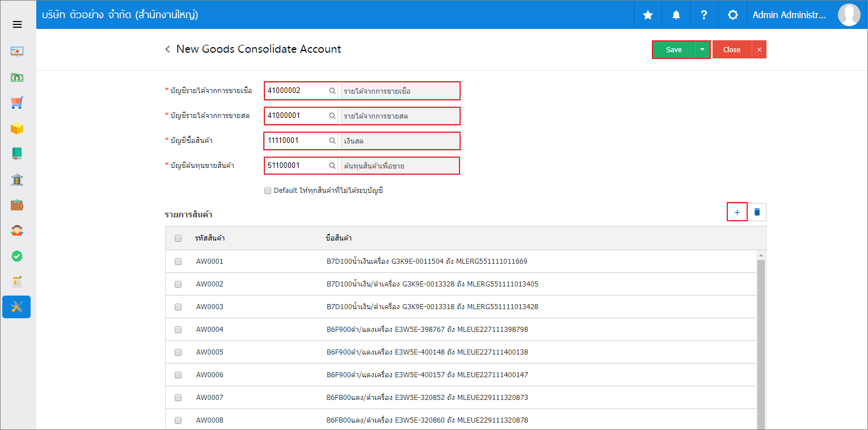Open the notifications bell
The height and width of the screenshot is (430, 868).
pyautogui.click(x=676, y=15)
